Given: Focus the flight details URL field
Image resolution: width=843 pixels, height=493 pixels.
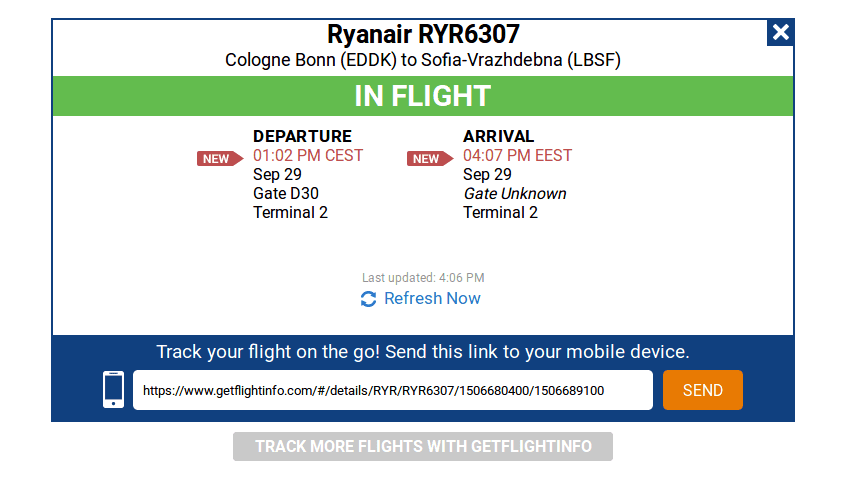Looking at the screenshot, I should click(x=392, y=390).
